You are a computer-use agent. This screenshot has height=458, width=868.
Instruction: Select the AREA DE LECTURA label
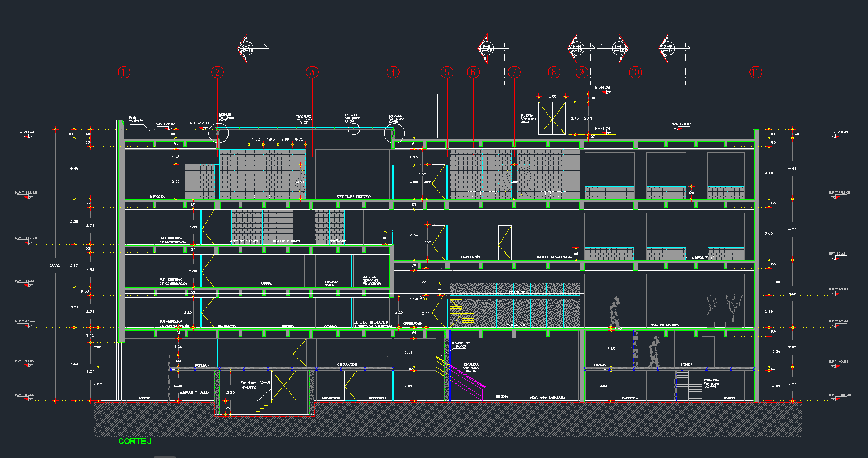pos(664,325)
